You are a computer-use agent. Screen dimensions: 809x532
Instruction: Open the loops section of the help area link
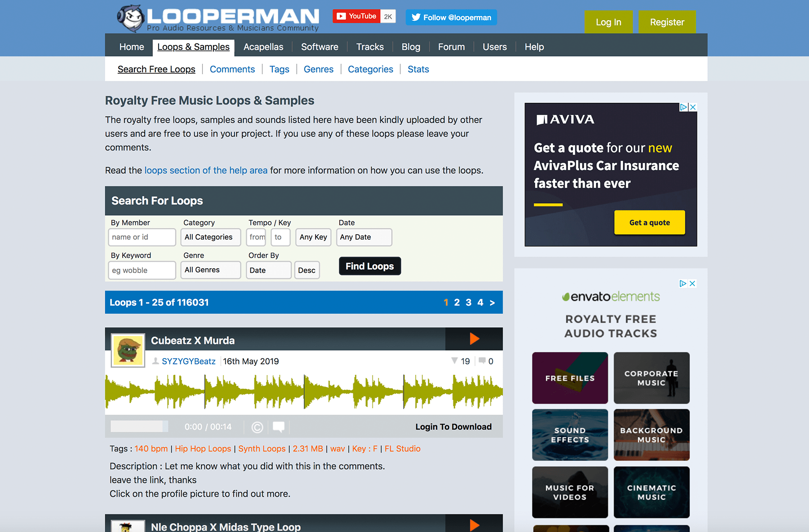coord(206,170)
